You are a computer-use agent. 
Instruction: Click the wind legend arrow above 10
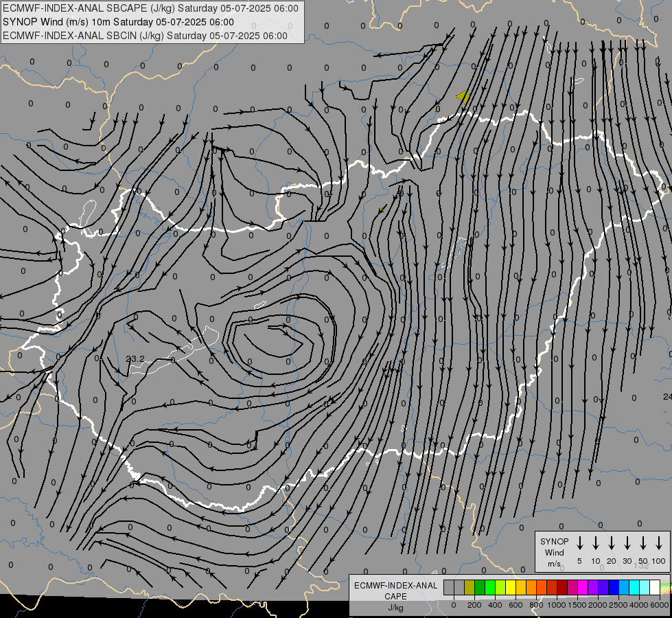[595, 543]
